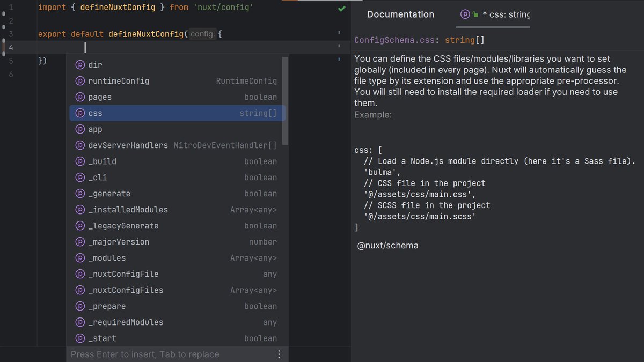
Task: Click line number 5 in the gutter
Action: 11,61
